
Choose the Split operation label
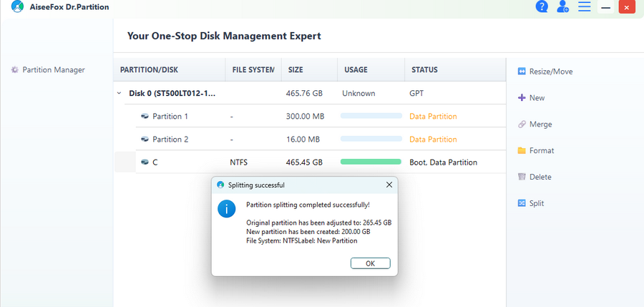click(537, 203)
